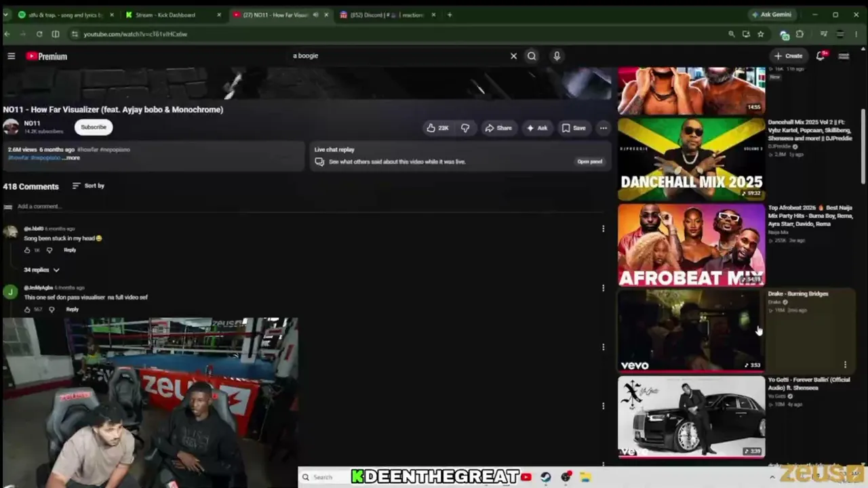This screenshot has height=488, width=868.
Task: Like the 'Song been stuck in my head' comment
Action: pos(27,250)
